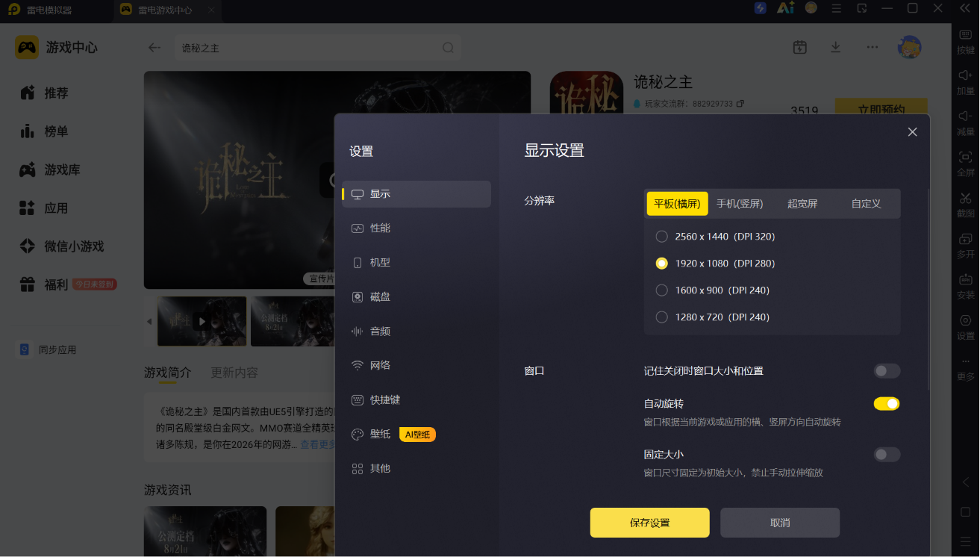The width and height of the screenshot is (980, 557).
Task: Turn off the 自动旋转 toggle
Action: [x=887, y=404]
